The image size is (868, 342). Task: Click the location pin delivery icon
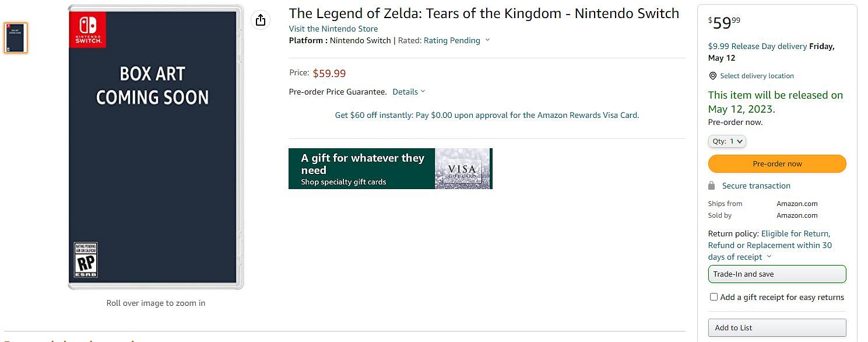[x=712, y=76]
